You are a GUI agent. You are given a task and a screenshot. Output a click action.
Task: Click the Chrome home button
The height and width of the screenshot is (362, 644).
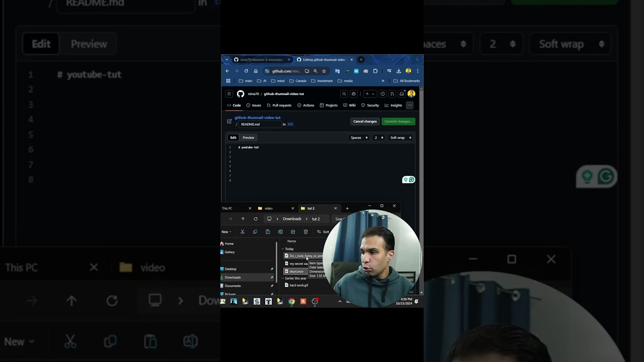coord(256,71)
